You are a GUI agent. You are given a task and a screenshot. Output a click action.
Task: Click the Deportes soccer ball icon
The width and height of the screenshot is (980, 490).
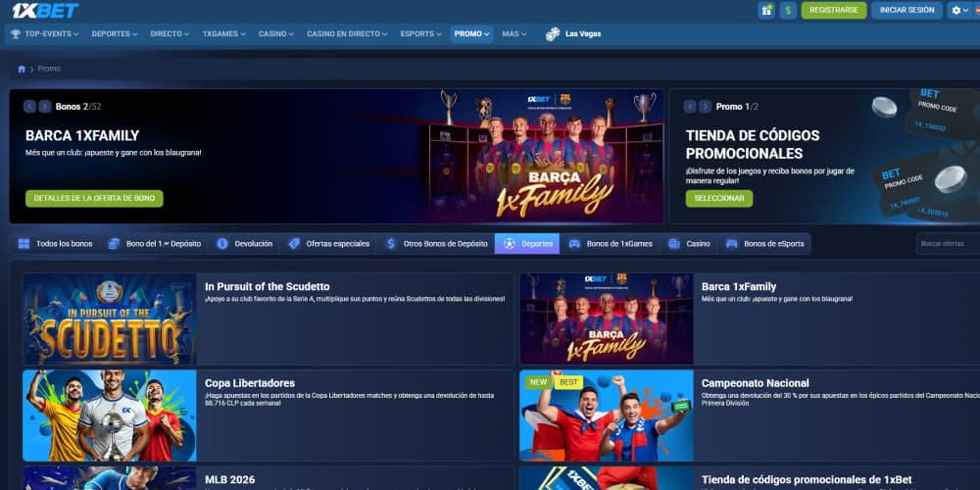point(510,244)
